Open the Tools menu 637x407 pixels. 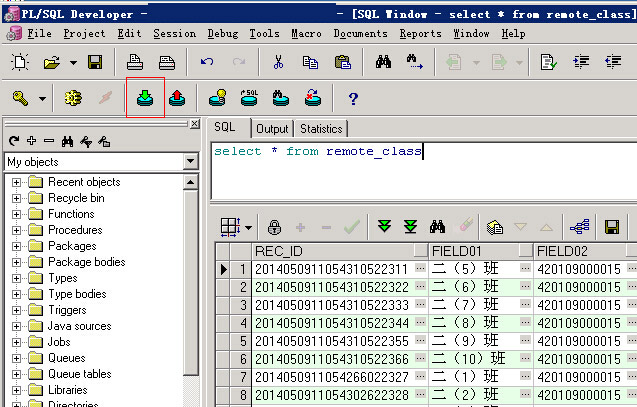pos(264,34)
